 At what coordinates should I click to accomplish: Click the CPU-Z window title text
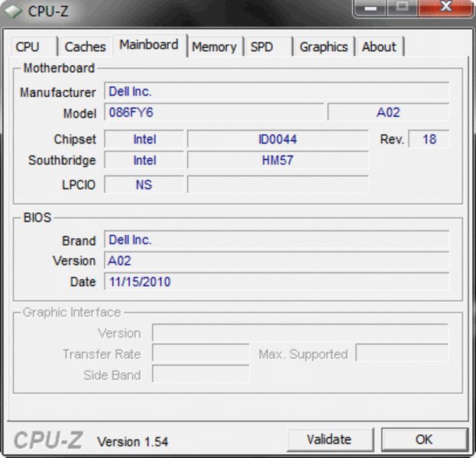48,11
